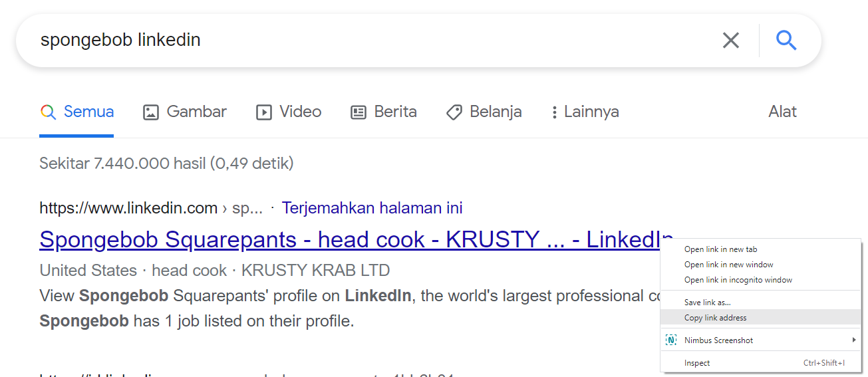Choose Inspect from context menu
Viewport: 868px width, 377px height.
tap(760, 363)
